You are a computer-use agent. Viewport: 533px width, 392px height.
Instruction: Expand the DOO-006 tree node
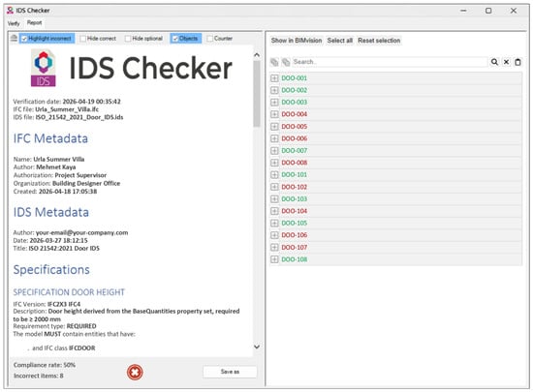[x=274, y=138]
